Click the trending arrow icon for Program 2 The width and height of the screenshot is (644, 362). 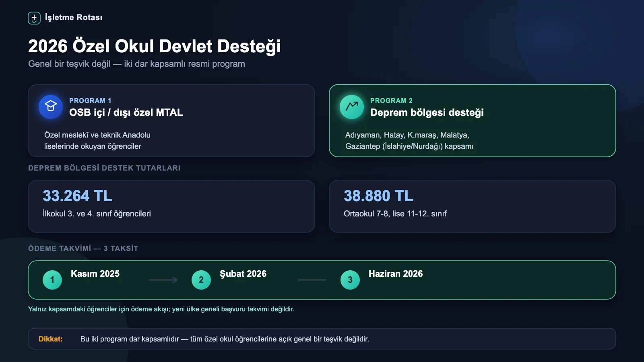tap(352, 107)
